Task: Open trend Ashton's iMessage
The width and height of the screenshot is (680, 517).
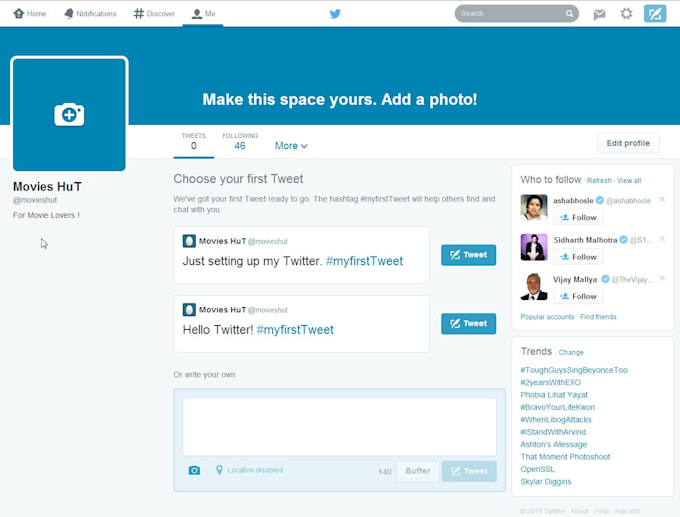Action: [553, 444]
